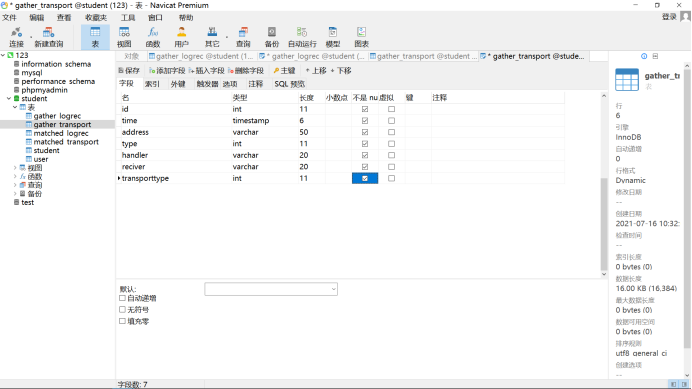The width and height of the screenshot is (692, 389).
Task: Toggle not-null checkbox for address field
Action: pos(365,132)
